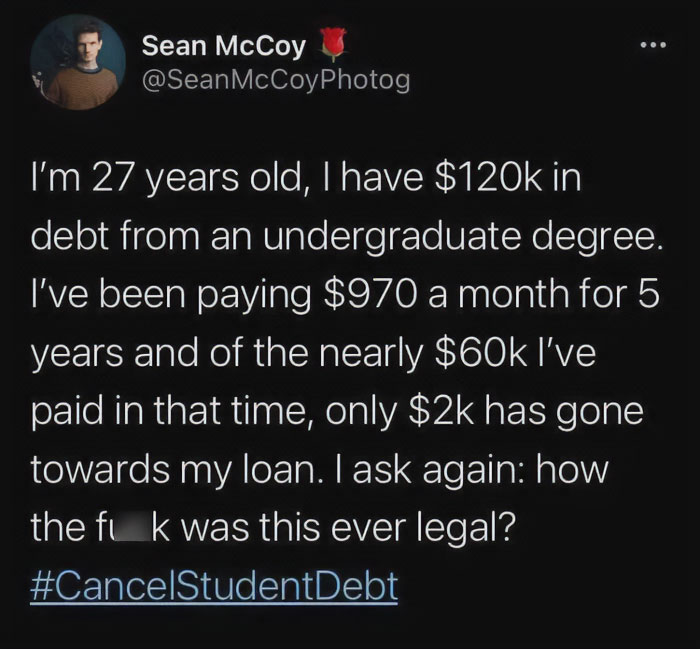Screen dimensions: 700x649
Task: Click Sean McCoy's profile picture
Action: coord(78,62)
